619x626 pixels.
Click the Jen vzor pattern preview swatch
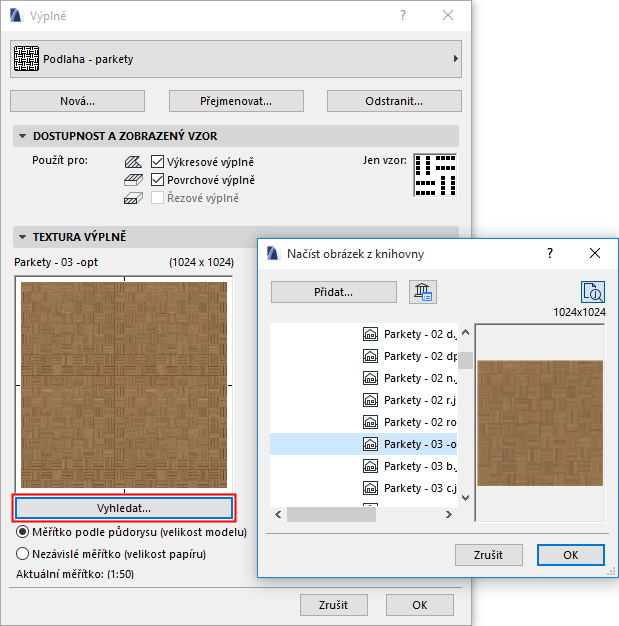pos(435,175)
